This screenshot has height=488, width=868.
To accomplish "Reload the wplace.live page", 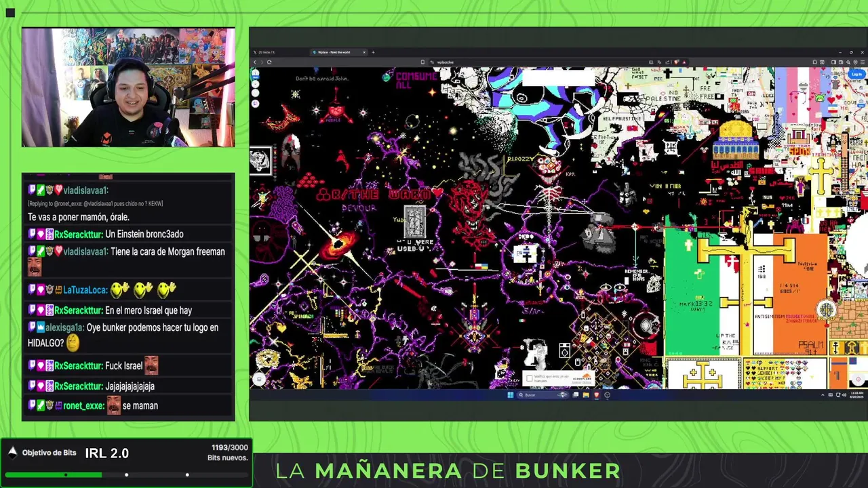I will click(269, 62).
